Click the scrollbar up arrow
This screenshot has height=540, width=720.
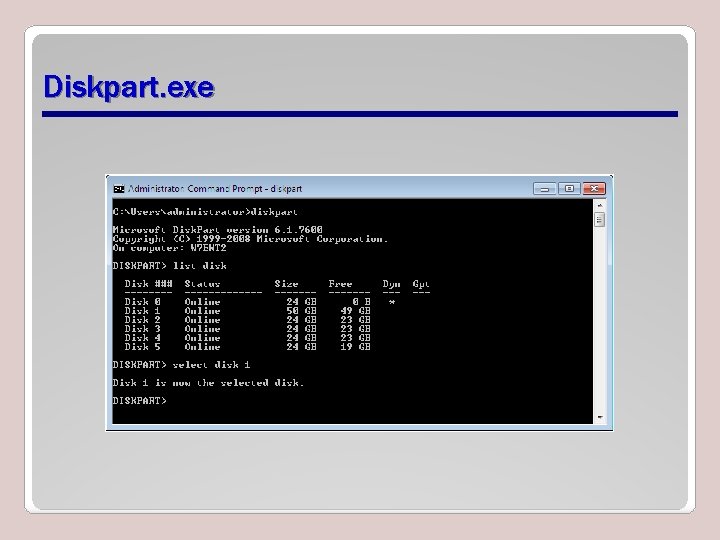tap(599, 205)
